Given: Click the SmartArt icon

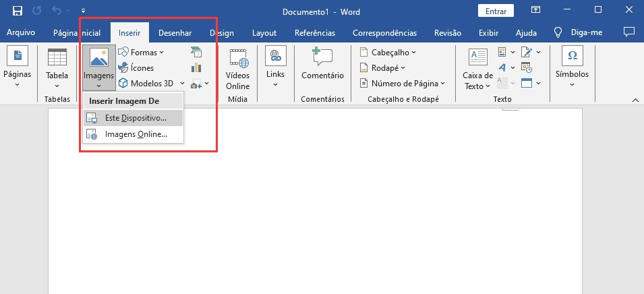Looking at the screenshot, I should pos(196,52).
